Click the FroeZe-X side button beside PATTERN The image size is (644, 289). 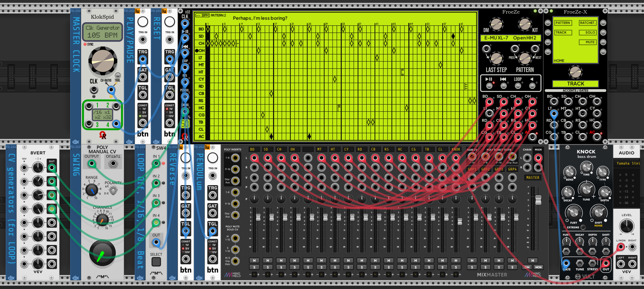pyautogui.click(x=548, y=23)
